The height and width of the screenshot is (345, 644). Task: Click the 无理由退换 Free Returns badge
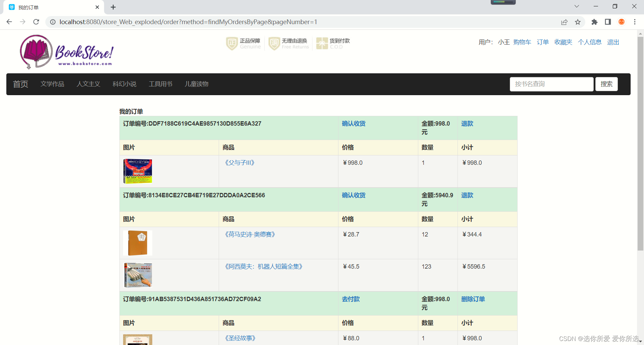coord(289,44)
